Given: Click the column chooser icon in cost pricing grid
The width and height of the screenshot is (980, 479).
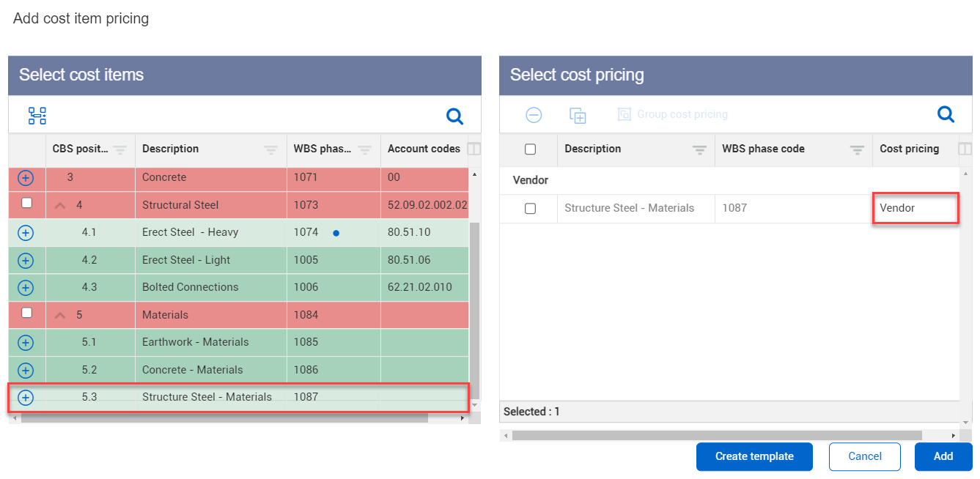Looking at the screenshot, I should tap(966, 149).
